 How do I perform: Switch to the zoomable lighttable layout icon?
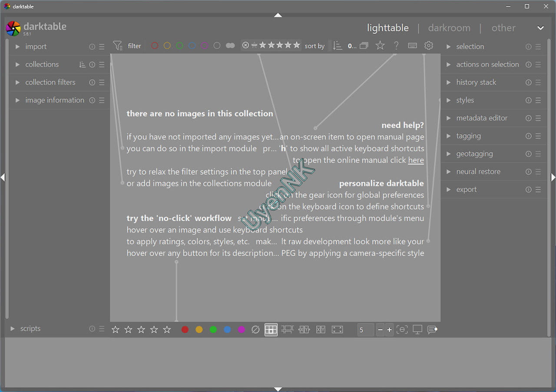pyautogui.click(x=287, y=330)
